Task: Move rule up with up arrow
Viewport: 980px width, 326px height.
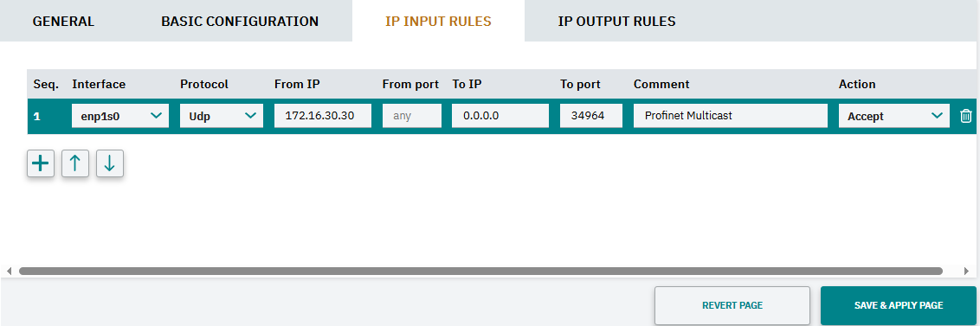Action: pyautogui.click(x=75, y=163)
